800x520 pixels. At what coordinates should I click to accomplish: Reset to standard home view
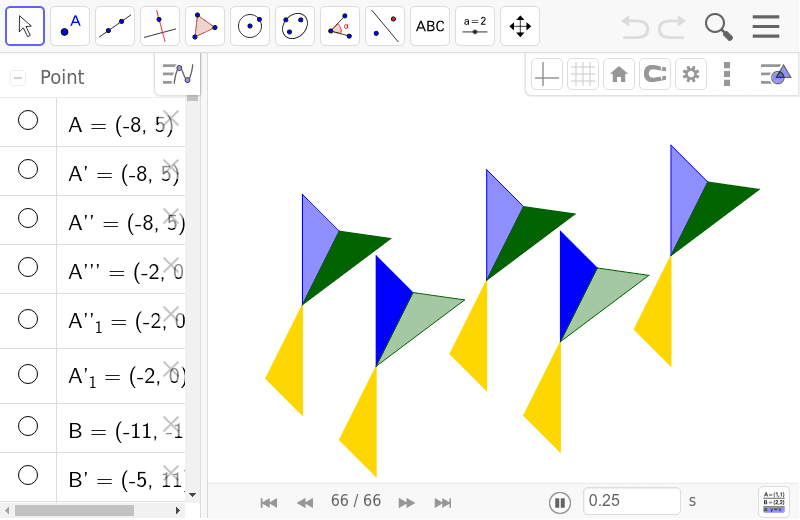pyautogui.click(x=619, y=75)
